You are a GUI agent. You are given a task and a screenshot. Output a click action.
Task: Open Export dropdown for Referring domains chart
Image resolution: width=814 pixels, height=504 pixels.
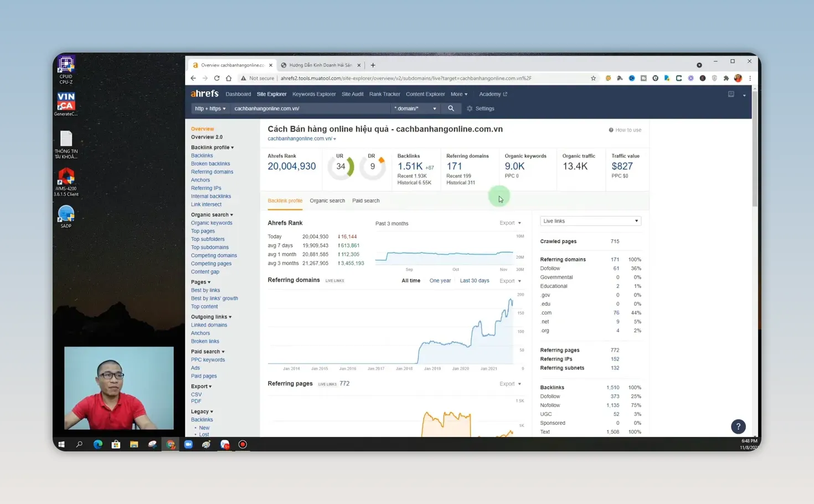click(x=510, y=281)
